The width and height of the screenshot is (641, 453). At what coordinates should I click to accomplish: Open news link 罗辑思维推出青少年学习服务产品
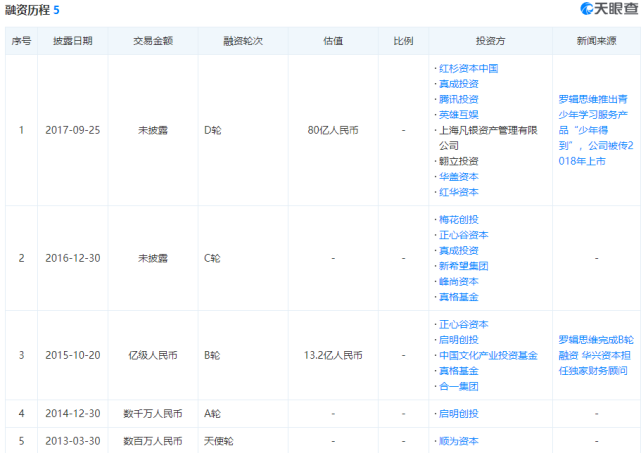click(x=596, y=130)
